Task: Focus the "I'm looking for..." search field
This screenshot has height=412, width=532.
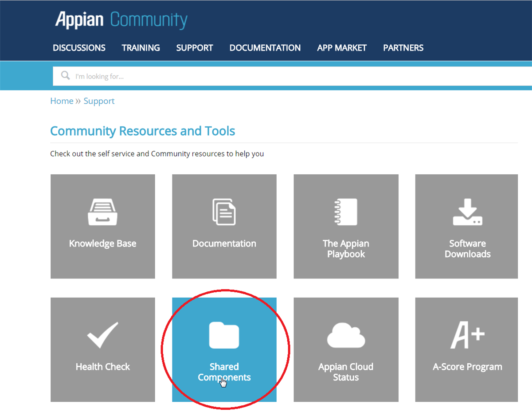Action: (x=292, y=76)
